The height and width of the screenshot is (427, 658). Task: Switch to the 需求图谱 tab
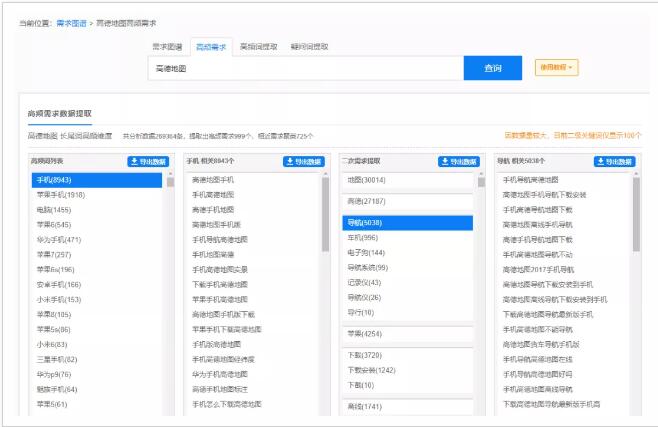(167, 47)
